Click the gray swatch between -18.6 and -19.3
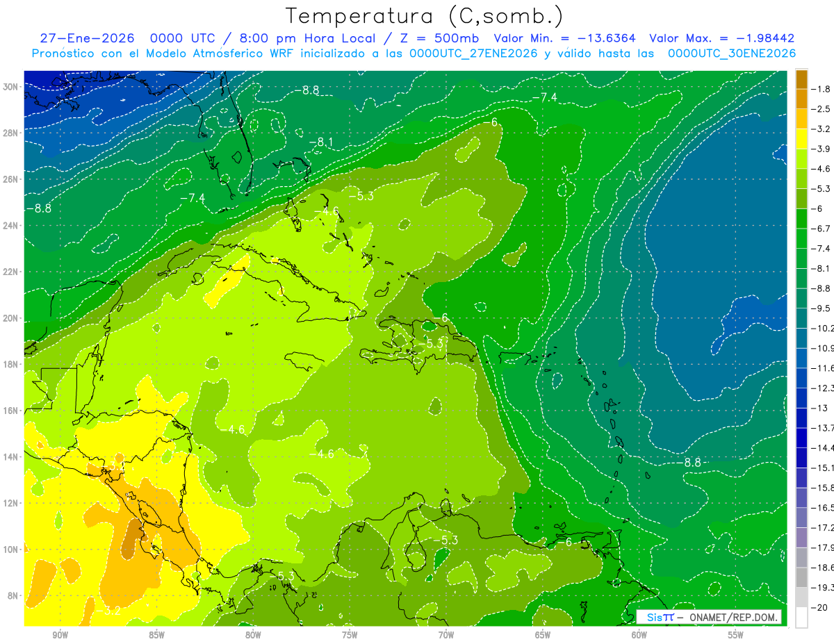This screenshot has width=834, height=644. (801, 577)
